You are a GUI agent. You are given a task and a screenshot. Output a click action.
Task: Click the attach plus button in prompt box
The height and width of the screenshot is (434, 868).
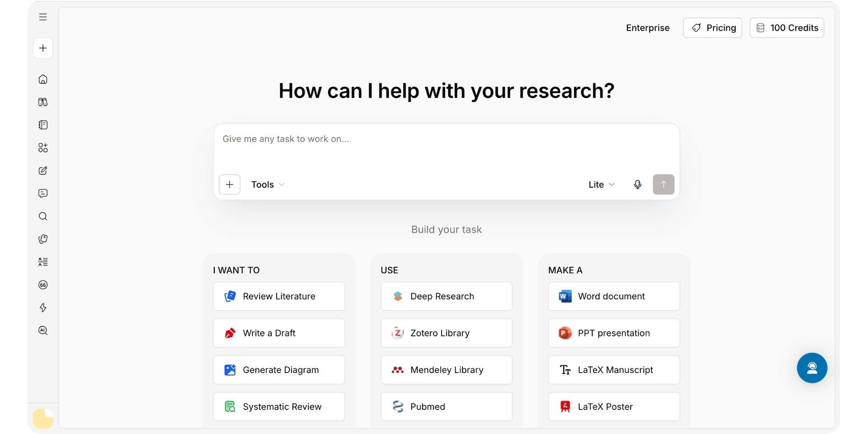coord(230,184)
